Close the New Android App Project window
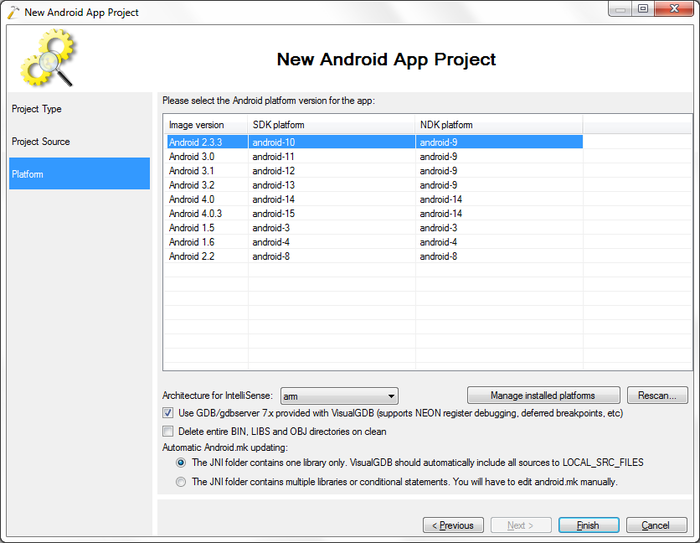 tap(675, 9)
